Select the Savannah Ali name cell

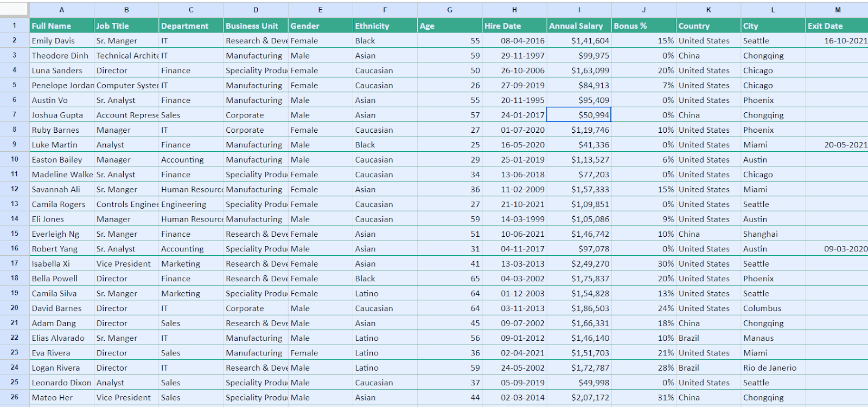62,189
